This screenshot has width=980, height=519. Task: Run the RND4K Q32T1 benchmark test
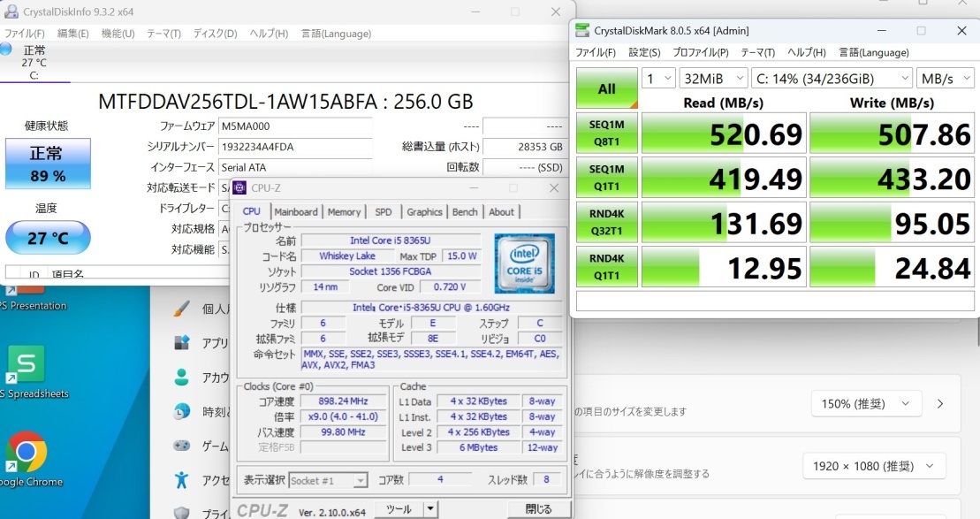pos(607,222)
